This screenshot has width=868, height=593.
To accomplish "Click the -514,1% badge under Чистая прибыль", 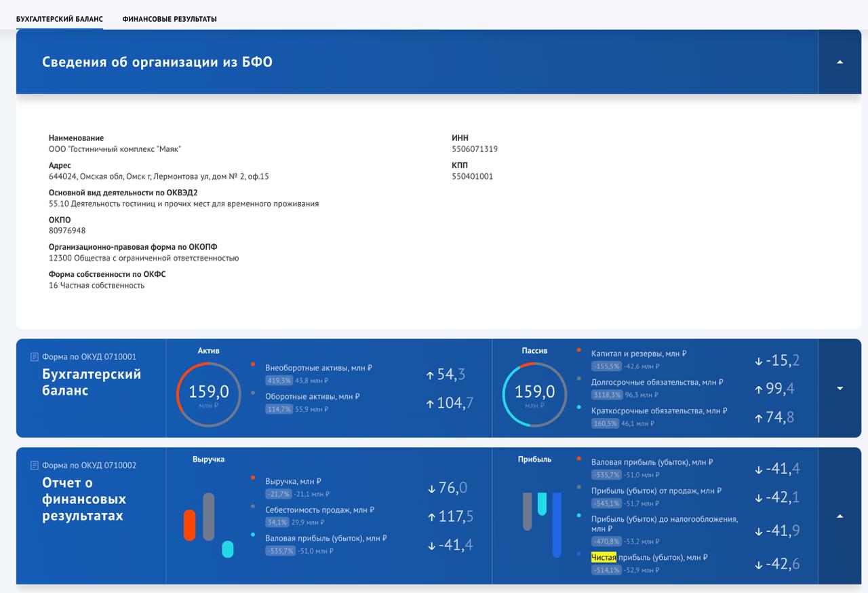I will coord(606,570).
